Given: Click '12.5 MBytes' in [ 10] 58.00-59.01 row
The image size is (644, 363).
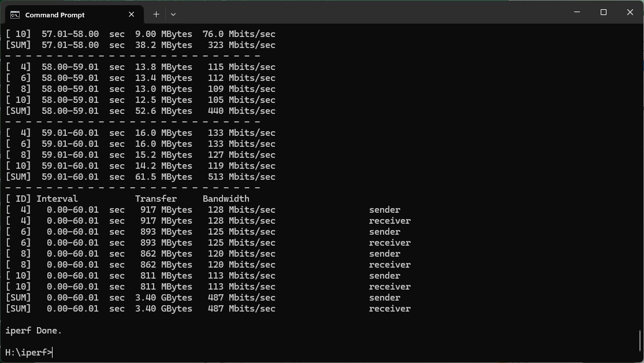Looking at the screenshot, I should (x=163, y=100).
